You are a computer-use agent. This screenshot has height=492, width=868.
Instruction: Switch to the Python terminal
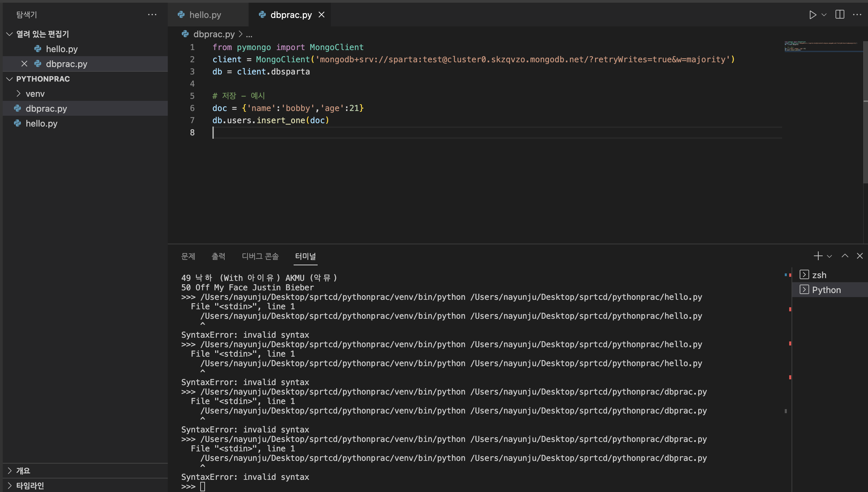[x=830, y=290]
